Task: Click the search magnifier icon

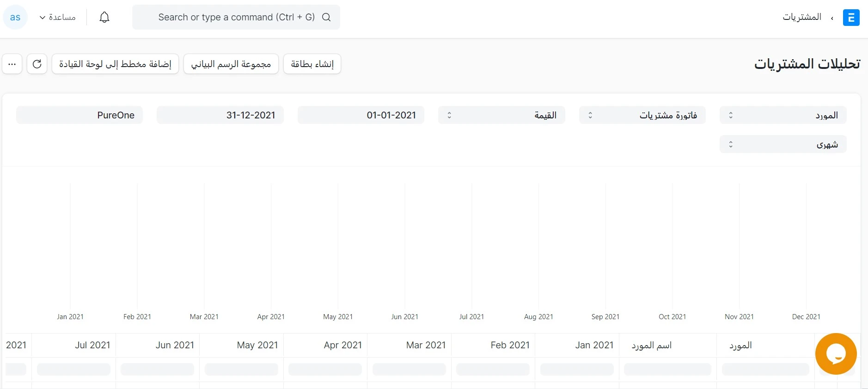Action: click(326, 17)
